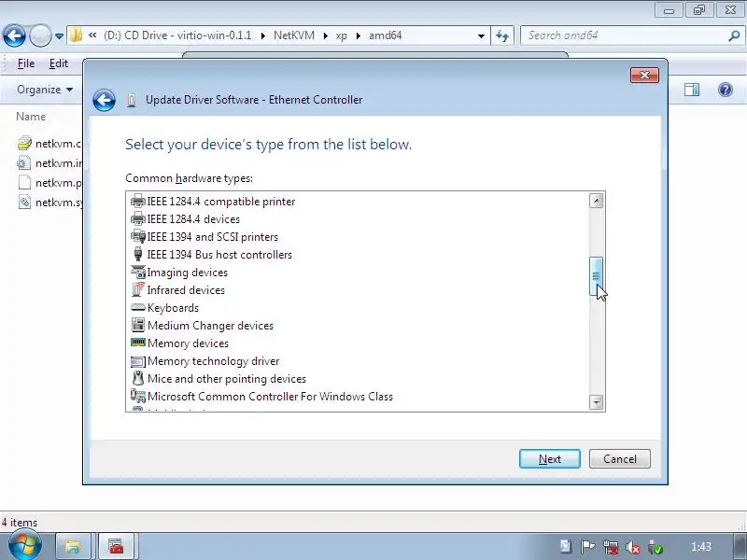The width and height of the screenshot is (747, 560).
Task: Select the Infrared devices entry
Action: (x=186, y=290)
